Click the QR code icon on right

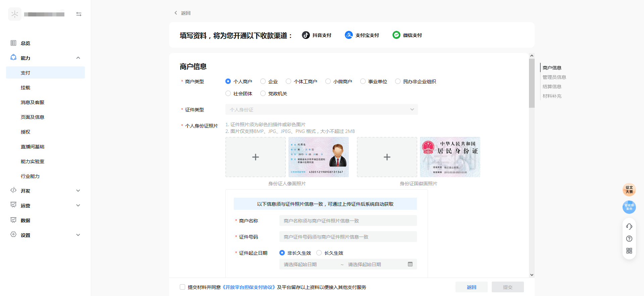(x=629, y=251)
